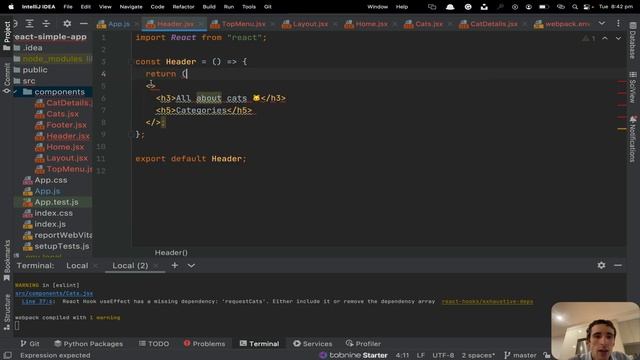The height and width of the screenshot is (360, 640).
Task: Switch to the Local terminal tab
Action: click(x=77, y=266)
